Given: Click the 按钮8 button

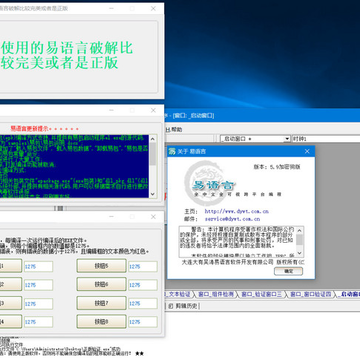Looking at the screenshot, I should click(x=102, y=321).
